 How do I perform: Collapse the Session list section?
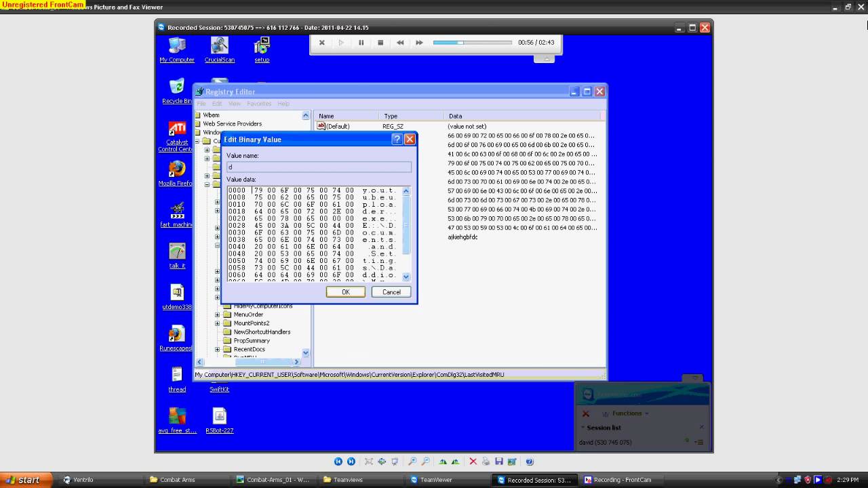[x=583, y=428]
